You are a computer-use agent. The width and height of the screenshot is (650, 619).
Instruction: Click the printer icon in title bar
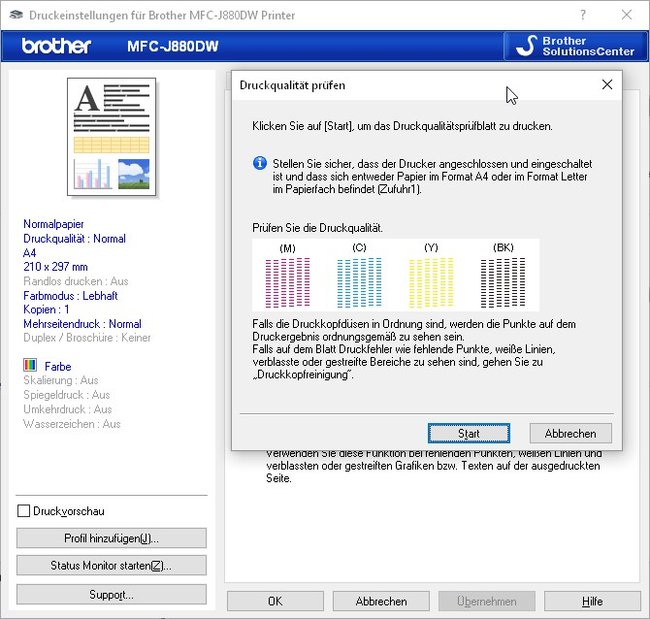click(16, 15)
